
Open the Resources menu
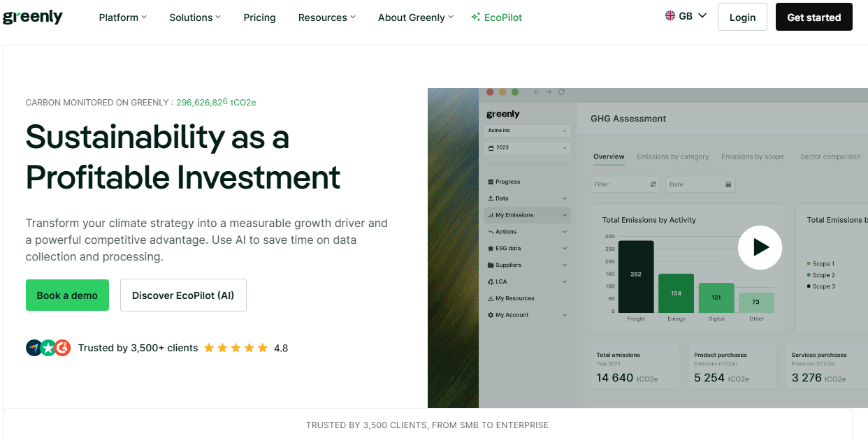tap(327, 17)
